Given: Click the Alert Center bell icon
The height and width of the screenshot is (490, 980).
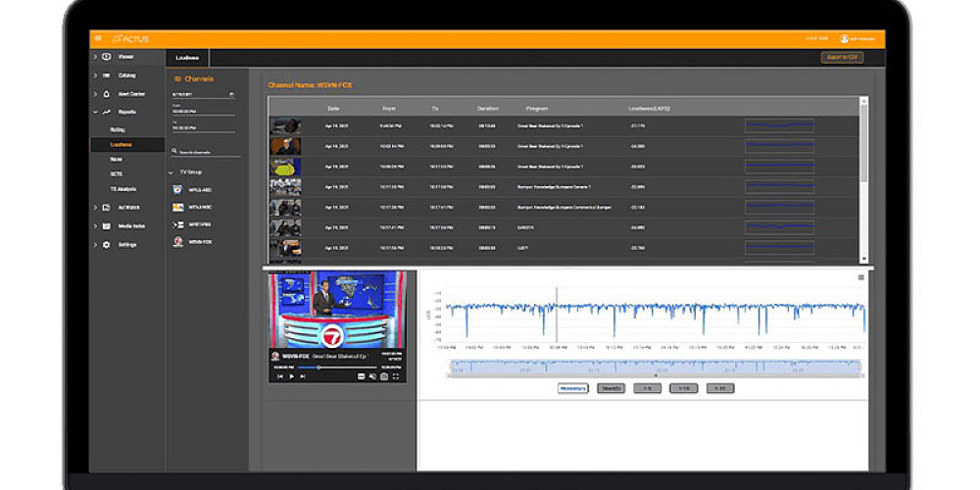Looking at the screenshot, I should pyautogui.click(x=106, y=94).
